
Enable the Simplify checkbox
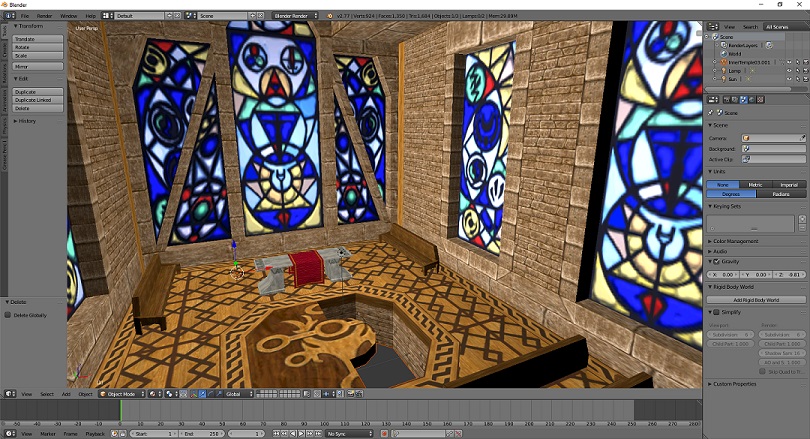[716, 312]
